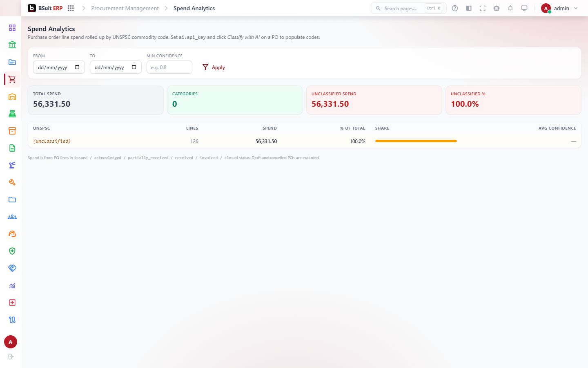Open the green shield icon in sidebar
This screenshot has height=368, width=588.
point(12,251)
